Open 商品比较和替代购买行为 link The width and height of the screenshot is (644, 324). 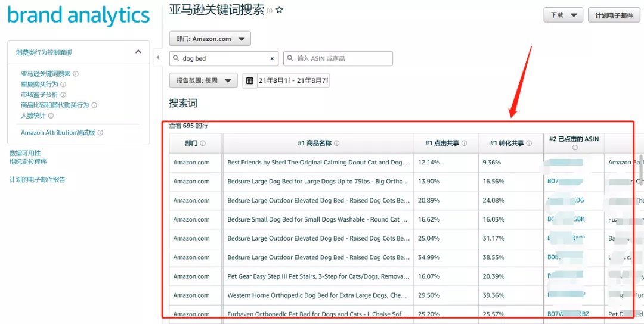point(55,105)
